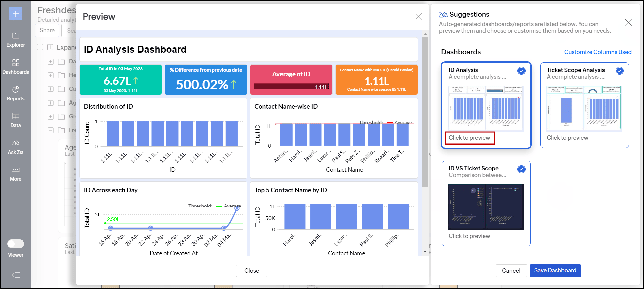The image size is (644, 289).
Task: Collapse the sidebar using bottom arrow icon
Action: click(x=16, y=275)
